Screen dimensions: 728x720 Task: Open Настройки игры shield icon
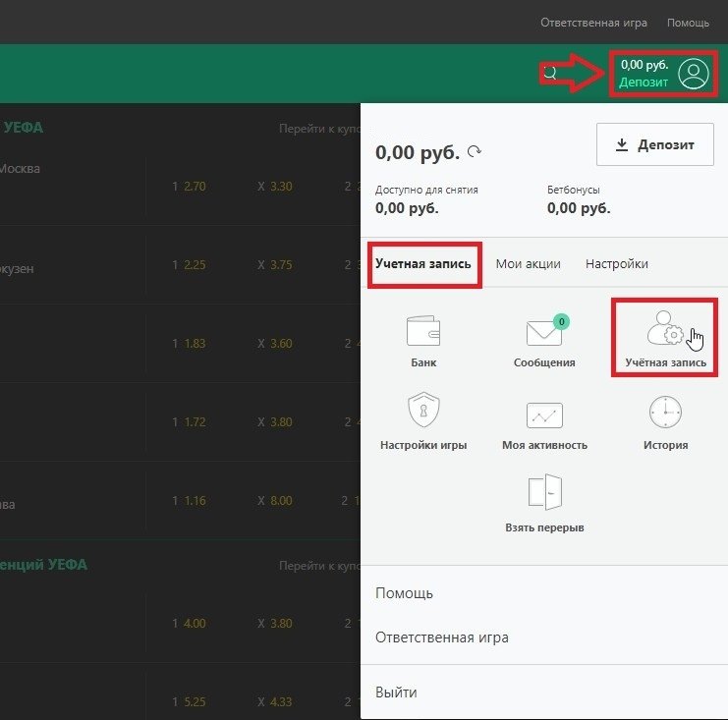click(423, 414)
